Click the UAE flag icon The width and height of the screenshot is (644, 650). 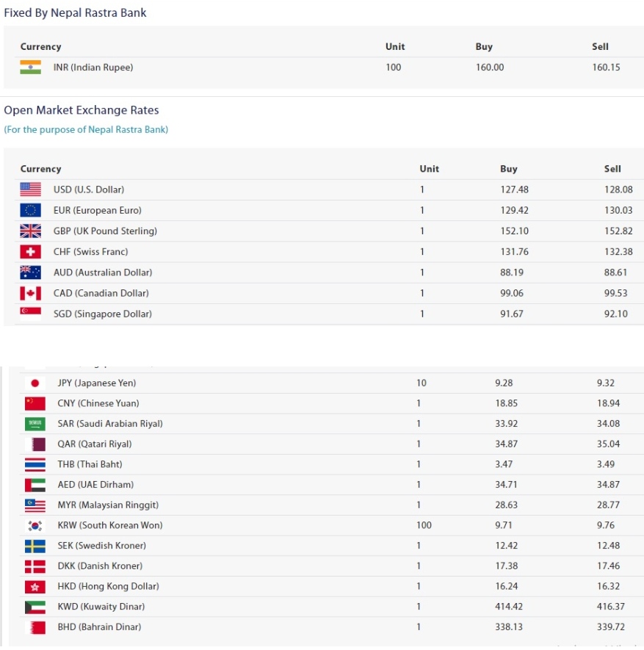(35, 485)
